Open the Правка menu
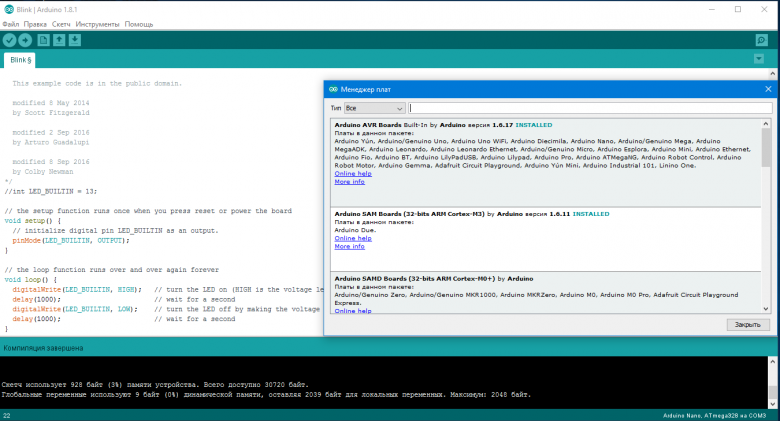Image resolution: width=780 pixels, height=421 pixels. tap(35, 24)
